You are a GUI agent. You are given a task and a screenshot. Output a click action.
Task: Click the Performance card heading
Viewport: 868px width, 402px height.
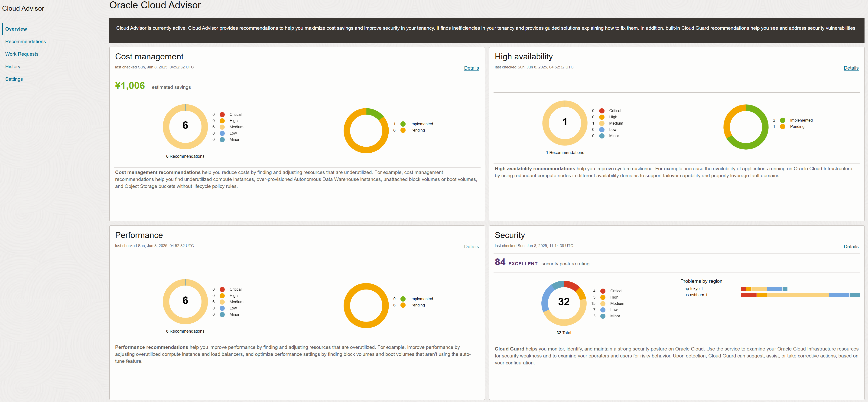[139, 235]
